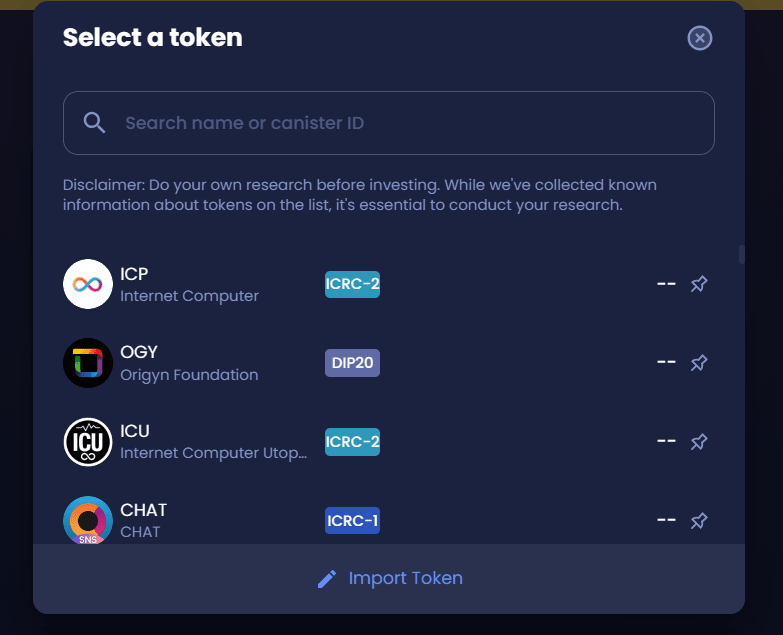Choose the Internet Computer Utopia token
The height and width of the screenshot is (635, 783).
[389, 442]
